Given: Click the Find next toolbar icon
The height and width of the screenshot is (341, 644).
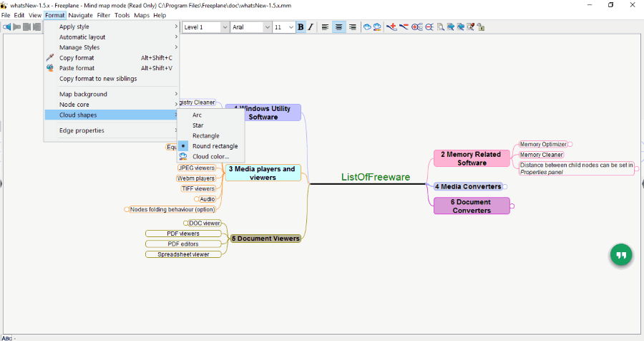Looking at the screenshot, I should click(x=451, y=27).
